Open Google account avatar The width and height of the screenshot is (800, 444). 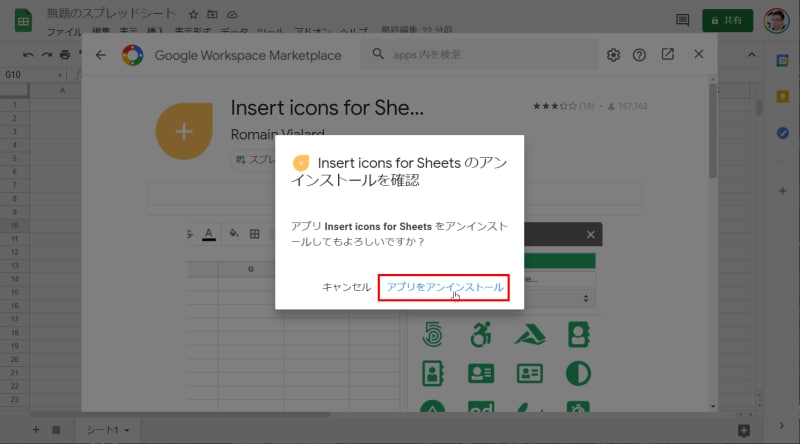click(776, 20)
